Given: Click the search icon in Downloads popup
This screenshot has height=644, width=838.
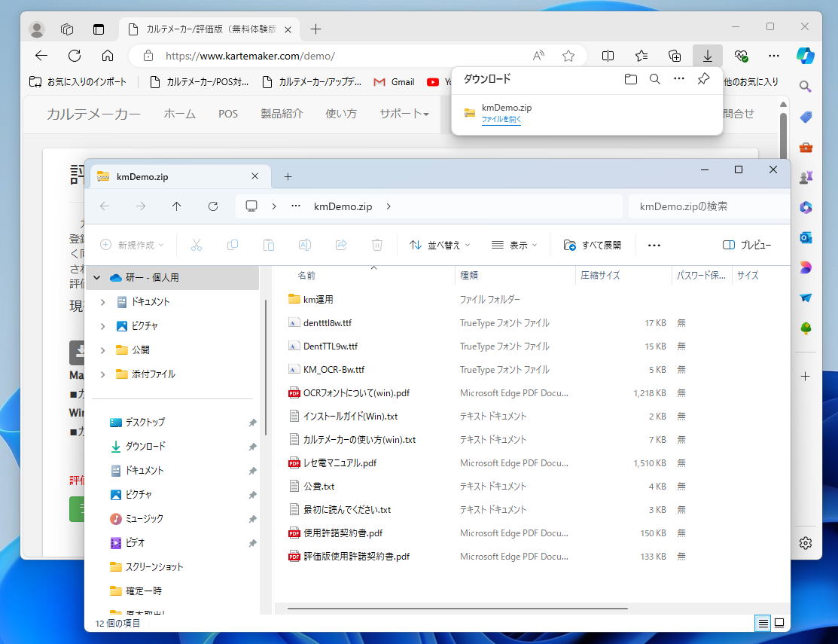Looking at the screenshot, I should [x=655, y=79].
